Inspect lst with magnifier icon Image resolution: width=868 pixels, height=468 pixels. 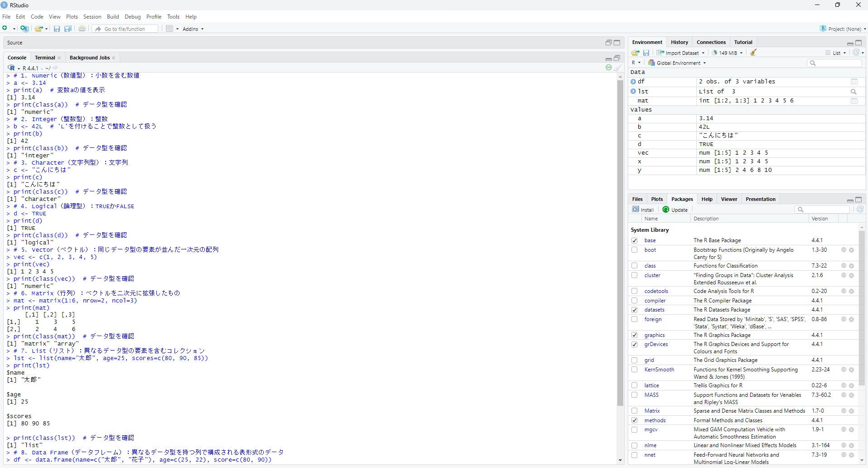pos(854,92)
